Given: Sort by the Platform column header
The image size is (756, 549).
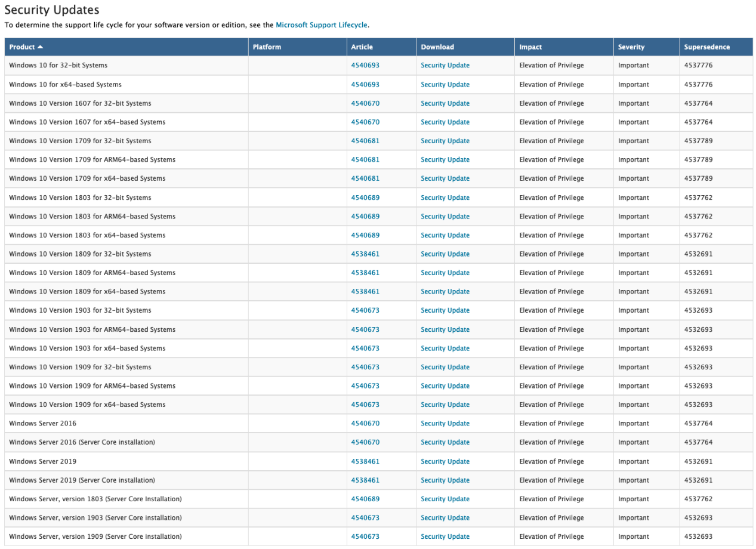Looking at the screenshot, I should pos(298,47).
